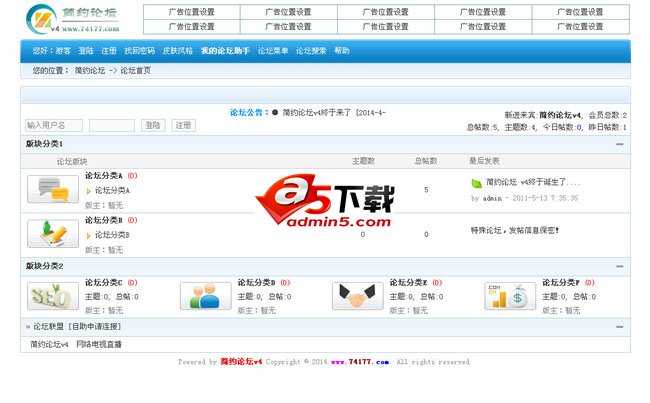Open 登陆 in the blue navigation bar
Viewport: 650px width, 403px height.
(86, 51)
